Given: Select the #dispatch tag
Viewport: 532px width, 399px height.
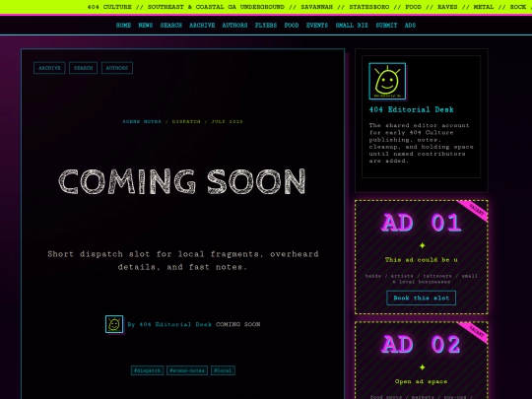Looking at the screenshot, I should pos(147,370).
